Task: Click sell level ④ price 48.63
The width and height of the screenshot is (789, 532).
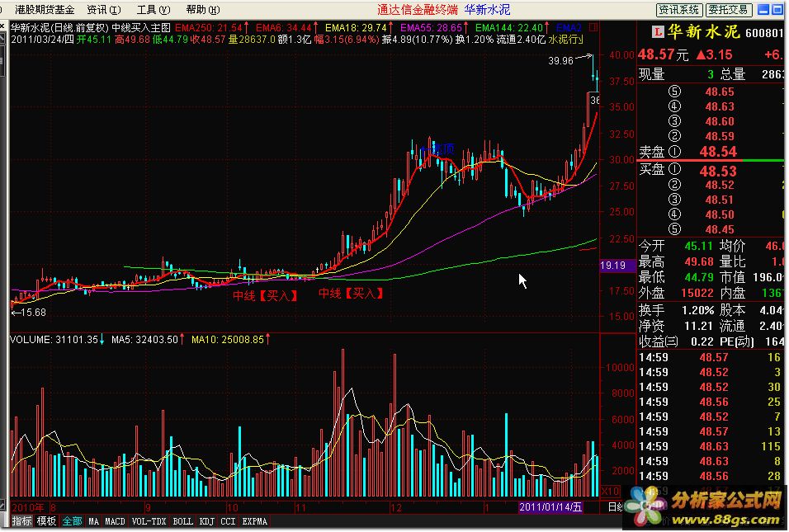Action: click(x=720, y=106)
